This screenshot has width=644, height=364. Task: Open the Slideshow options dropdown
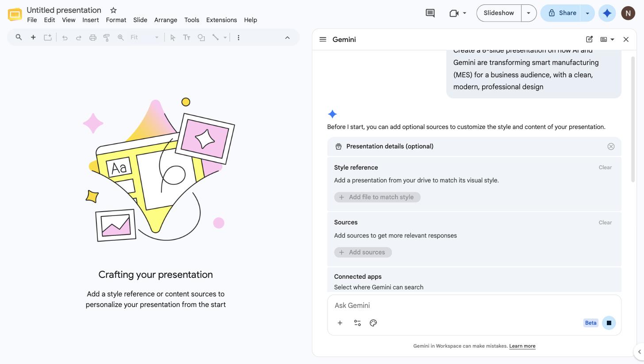[x=529, y=13]
